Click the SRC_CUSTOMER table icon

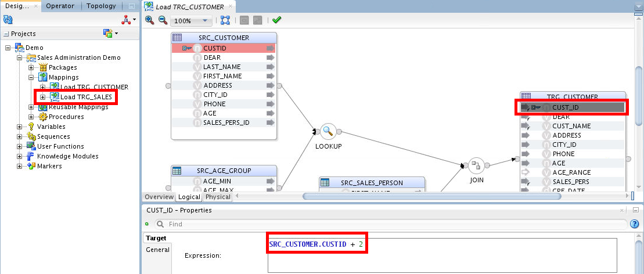(177, 37)
